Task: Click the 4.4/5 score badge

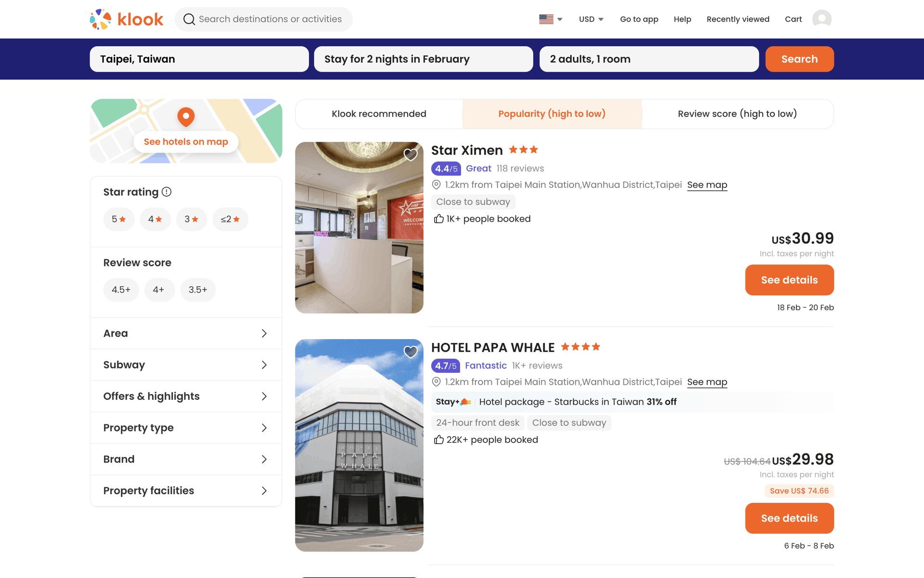Action: [x=446, y=169]
